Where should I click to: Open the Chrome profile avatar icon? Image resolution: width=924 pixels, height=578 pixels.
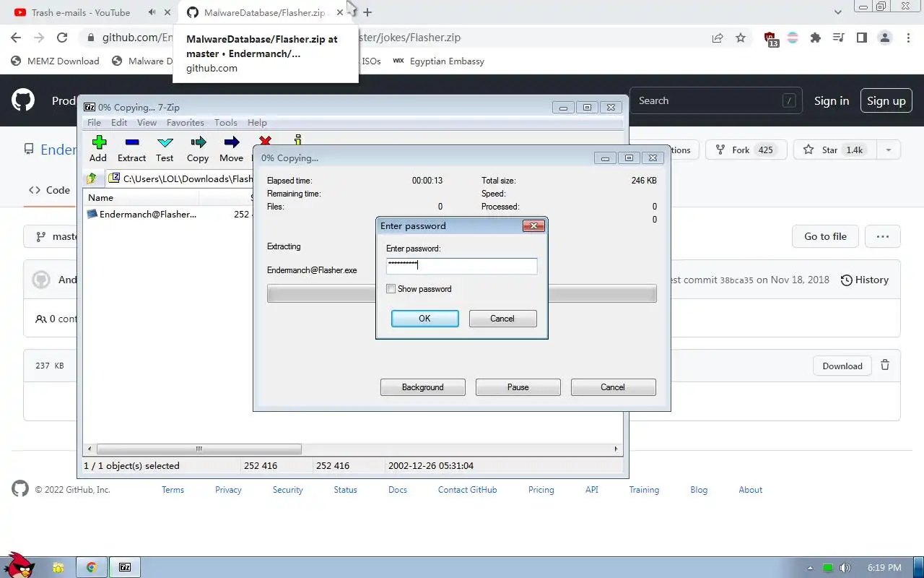[x=884, y=38]
